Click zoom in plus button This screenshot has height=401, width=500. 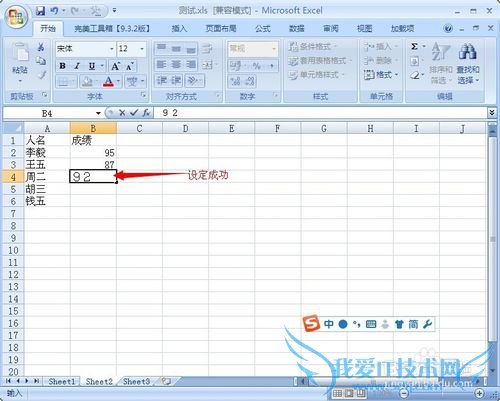[479, 394]
